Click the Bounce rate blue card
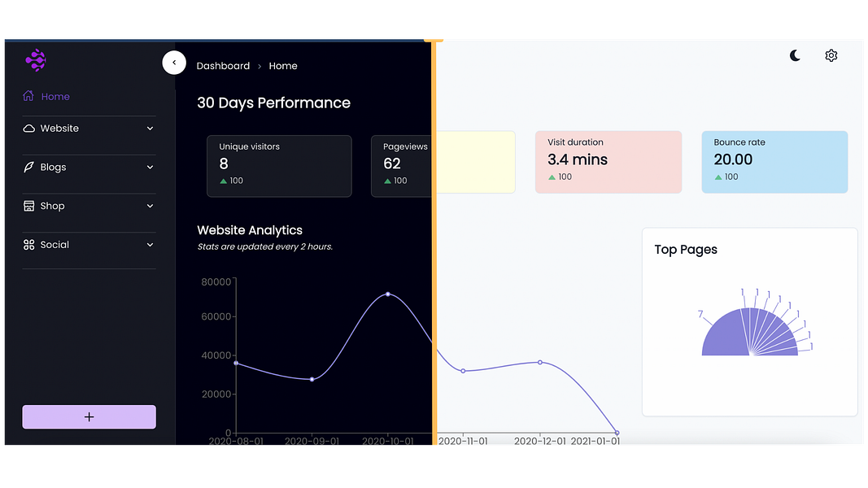 (774, 162)
